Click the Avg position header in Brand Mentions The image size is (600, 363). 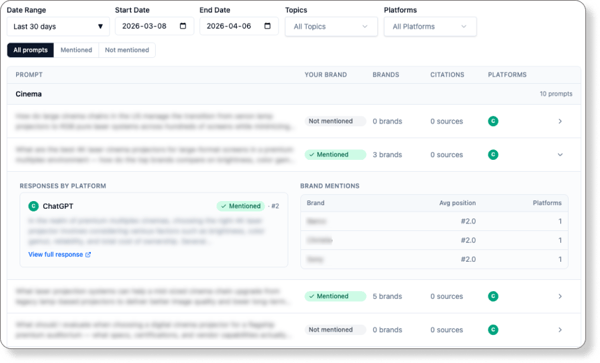pos(457,203)
